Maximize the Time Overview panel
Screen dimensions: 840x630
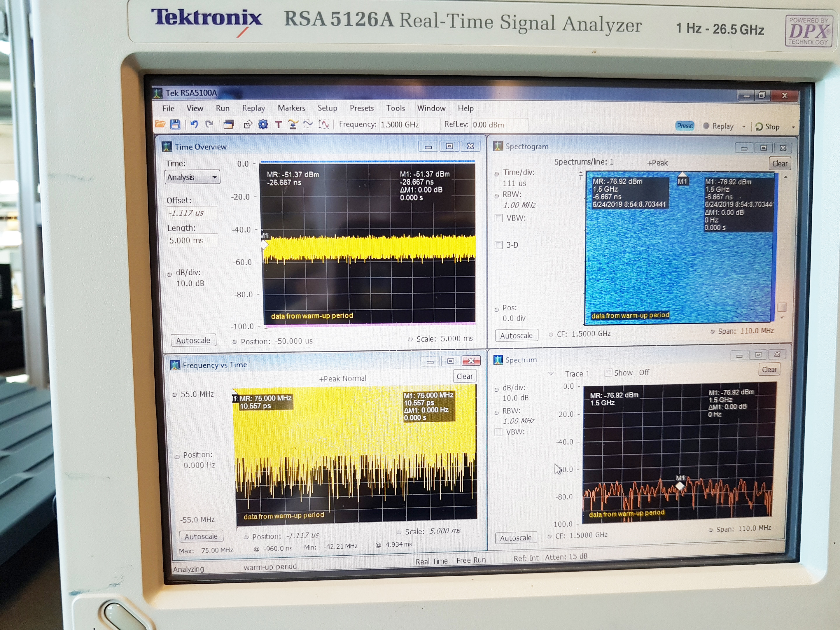click(x=449, y=146)
